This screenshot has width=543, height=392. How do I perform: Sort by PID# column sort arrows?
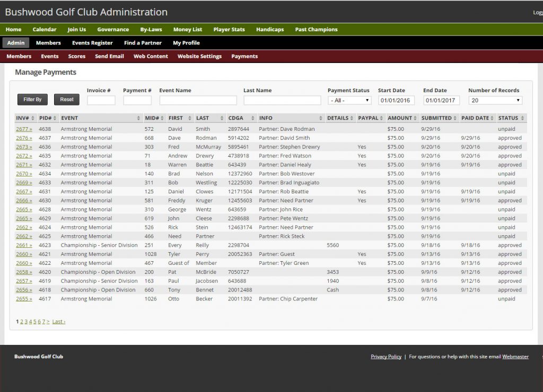tap(55, 118)
